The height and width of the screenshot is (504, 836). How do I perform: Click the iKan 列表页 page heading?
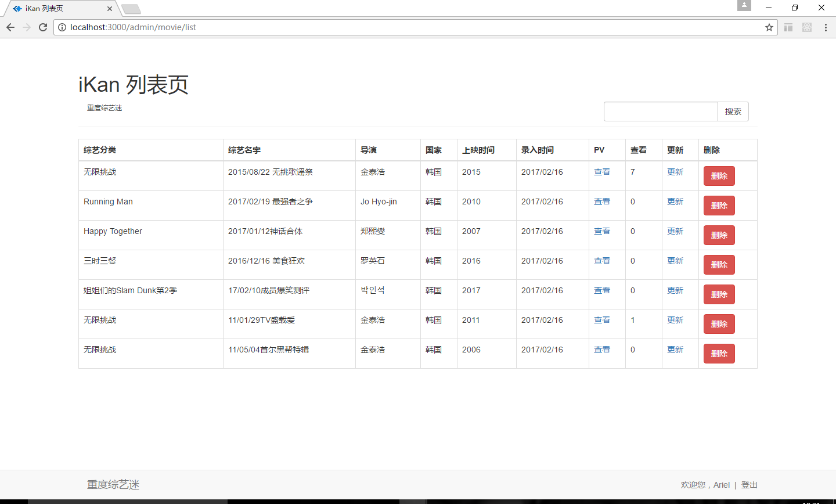point(134,85)
